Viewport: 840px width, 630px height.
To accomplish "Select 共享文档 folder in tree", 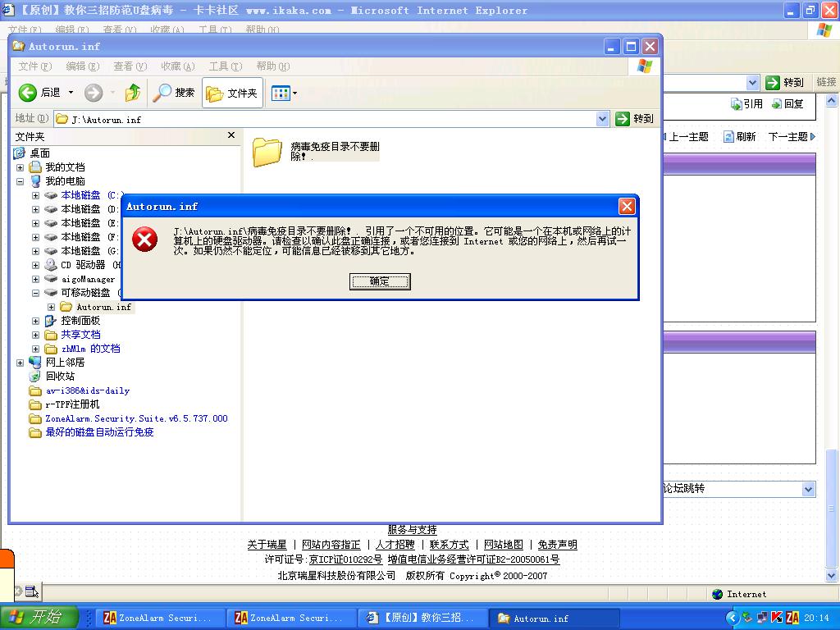I will coord(80,335).
